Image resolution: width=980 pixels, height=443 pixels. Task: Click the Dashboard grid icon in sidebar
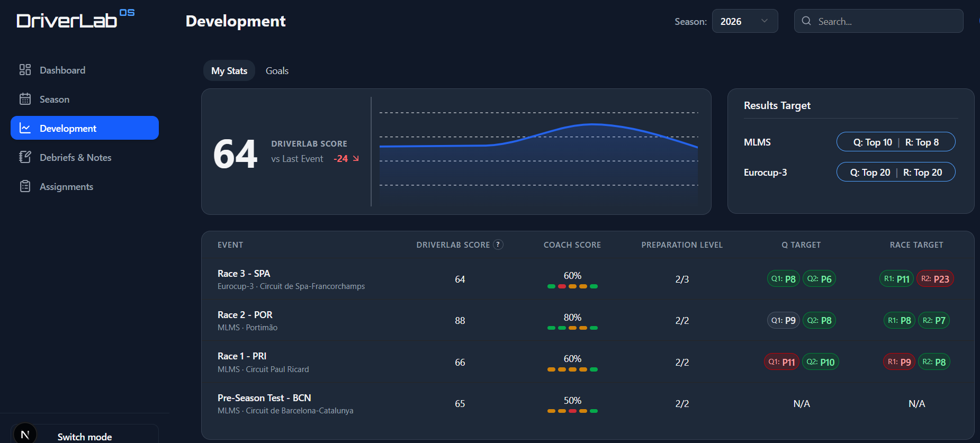(x=25, y=70)
